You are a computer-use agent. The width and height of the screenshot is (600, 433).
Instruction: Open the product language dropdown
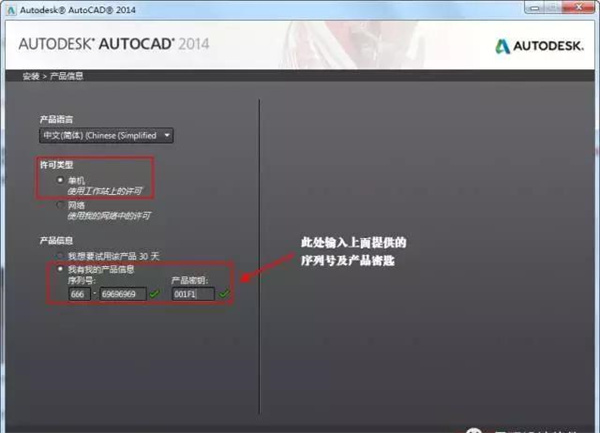pyautogui.click(x=106, y=135)
